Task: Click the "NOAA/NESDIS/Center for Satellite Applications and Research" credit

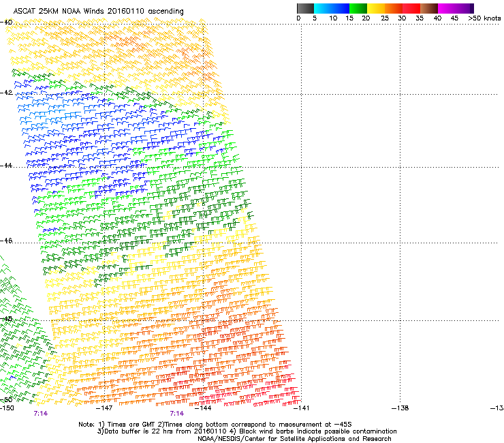Action: [x=294, y=439]
